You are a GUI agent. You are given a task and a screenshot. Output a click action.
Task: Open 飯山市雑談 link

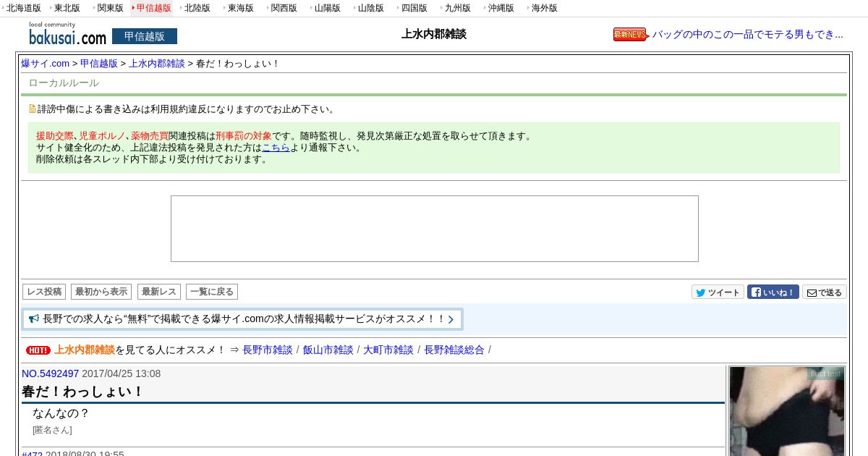click(x=328, y=350)
